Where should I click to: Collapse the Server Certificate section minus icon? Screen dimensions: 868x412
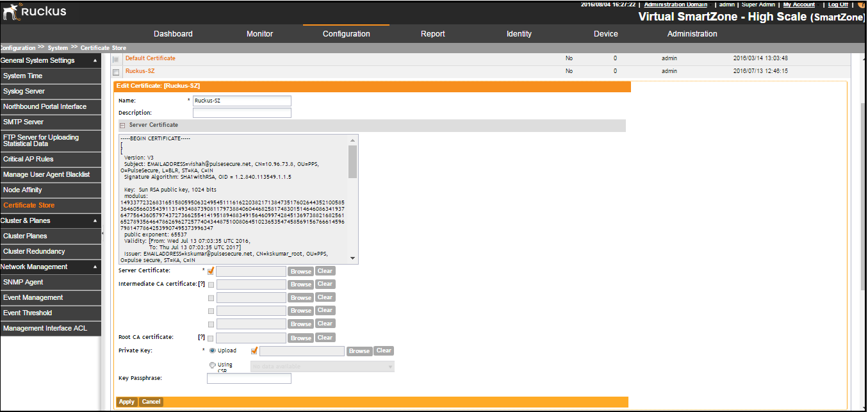point(122,126)
